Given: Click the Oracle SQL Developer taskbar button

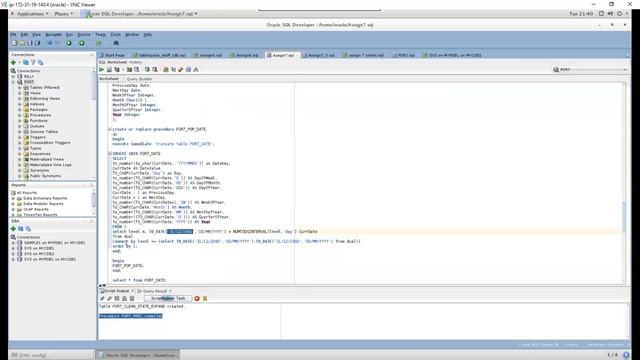Looking at the screenshot, I should pos(138,355).
